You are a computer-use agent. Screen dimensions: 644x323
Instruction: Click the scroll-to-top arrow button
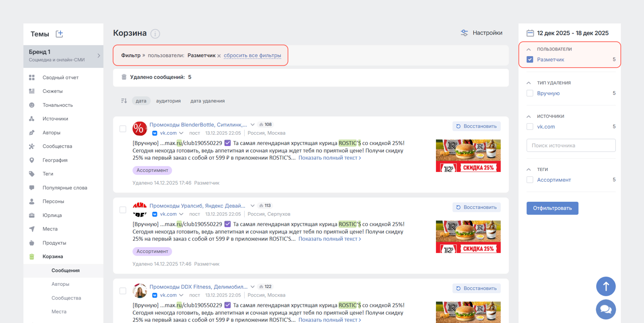tap(606, 286)
